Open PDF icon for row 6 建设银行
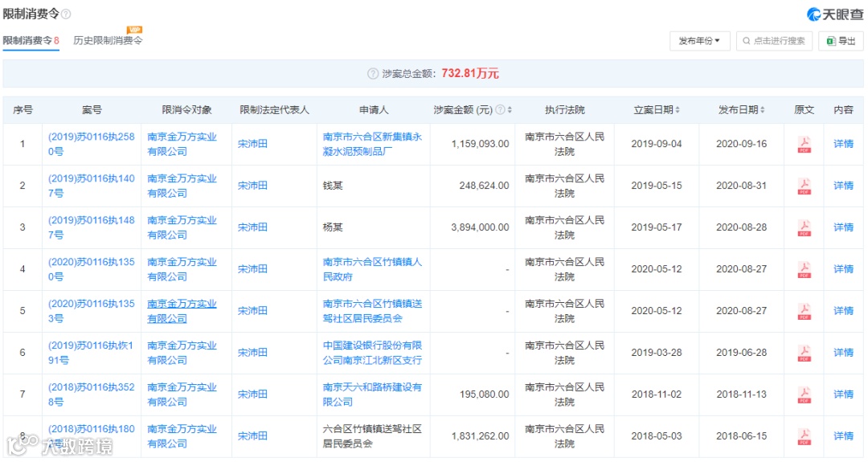 pyautogui.click(x=804, y=353)
